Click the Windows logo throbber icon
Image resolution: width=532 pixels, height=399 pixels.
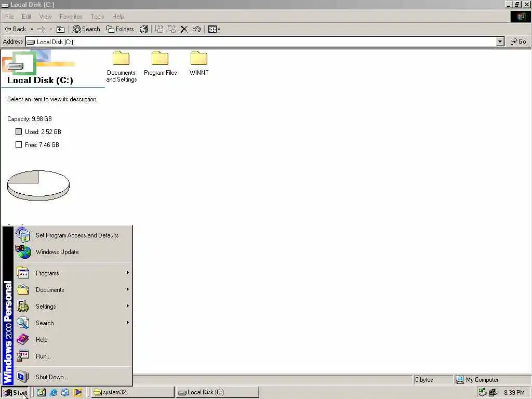[521, 17]
